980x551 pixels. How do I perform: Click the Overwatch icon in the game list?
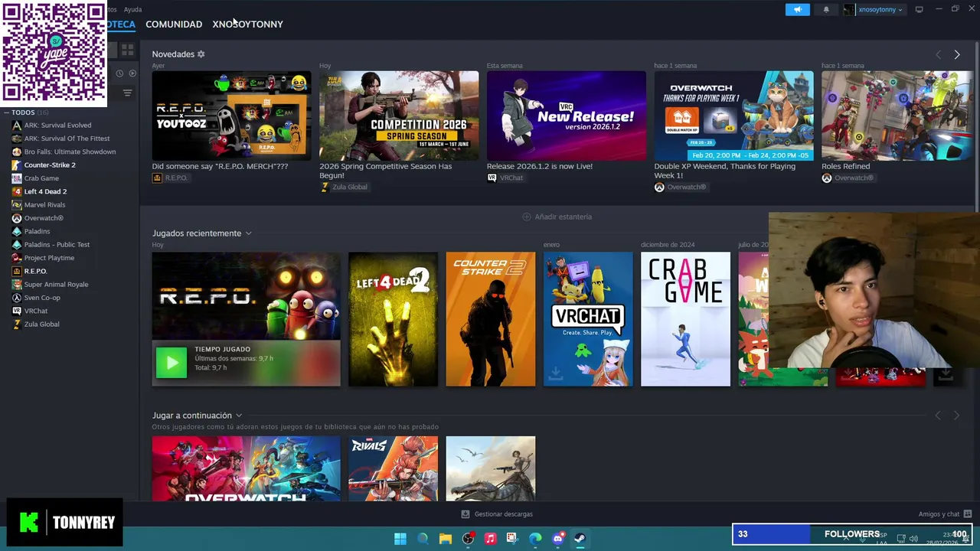click(x=17, y=218)
